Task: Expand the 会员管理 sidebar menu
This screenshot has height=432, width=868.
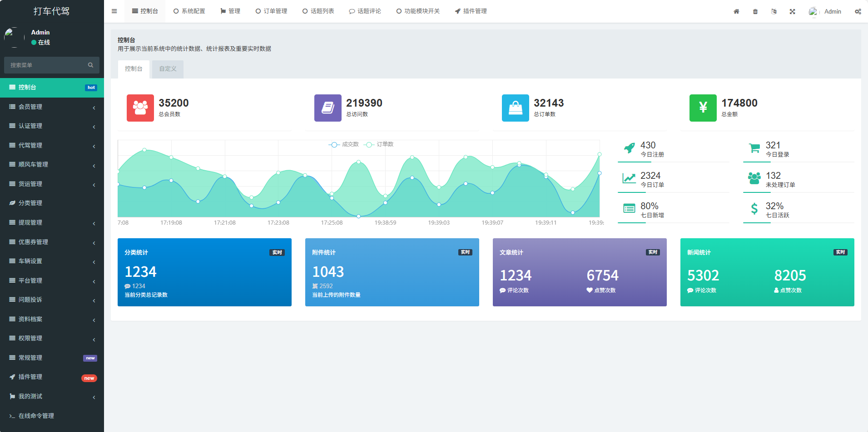Action: pyautogui.click(x=52, y=107)
